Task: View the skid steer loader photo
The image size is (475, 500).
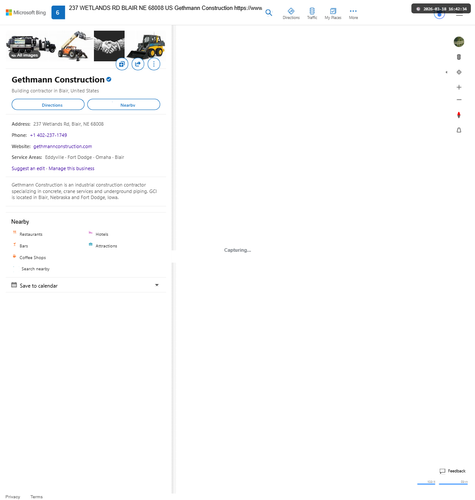Action: [x=146, y=46]
